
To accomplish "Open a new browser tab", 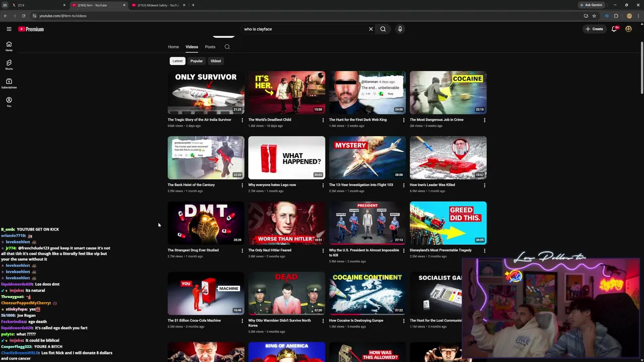I will click(193, 5).
